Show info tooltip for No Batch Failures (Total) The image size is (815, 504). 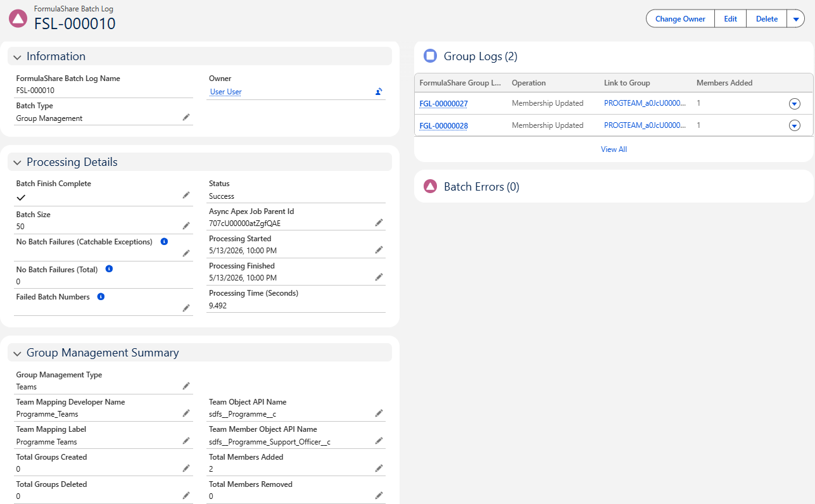tap(109, 269)
